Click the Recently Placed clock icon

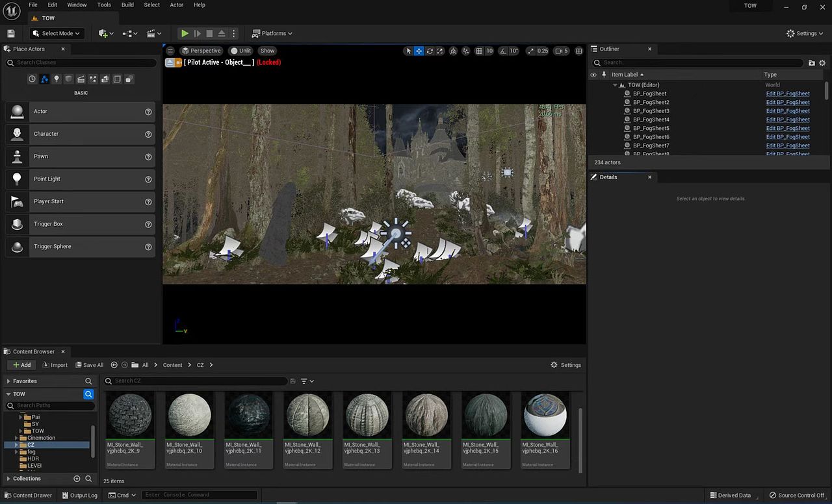(x=32, y=79)
